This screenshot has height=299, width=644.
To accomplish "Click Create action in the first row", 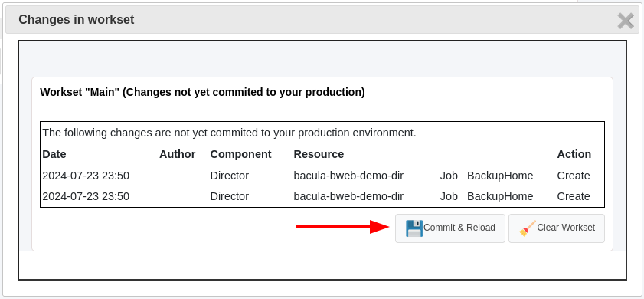I will (x=574, y=176).
